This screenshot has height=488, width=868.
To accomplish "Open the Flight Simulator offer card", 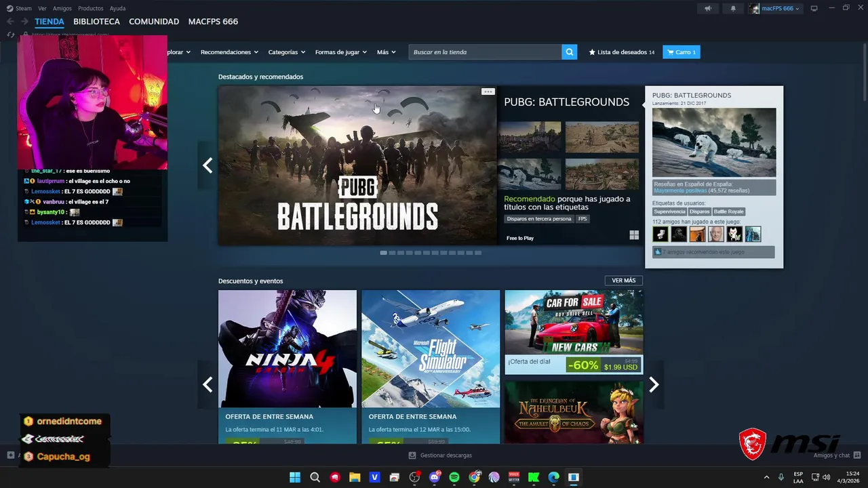I will point(431,367).
